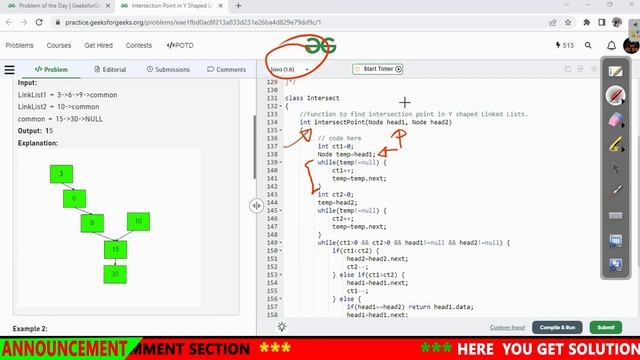Image resolution: width=640 pixels, height=360 pixels.
Task: Click the text "Output: 15"
Action: [35, 131]
